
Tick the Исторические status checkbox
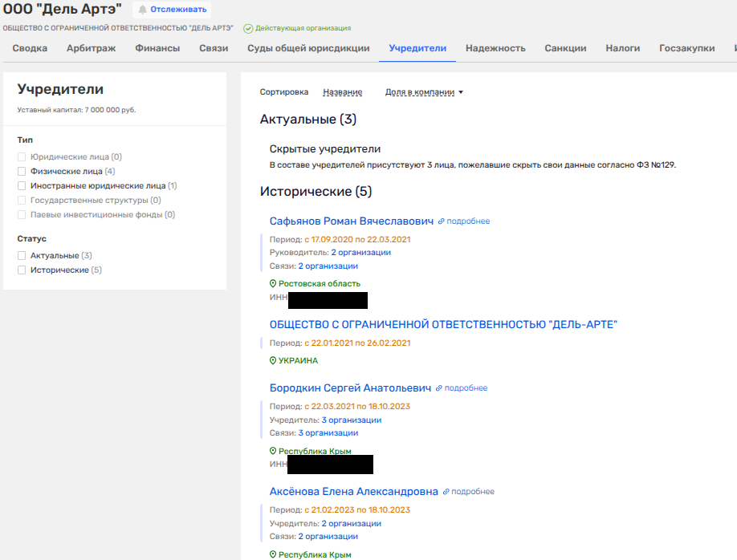(x=22, y=270)
